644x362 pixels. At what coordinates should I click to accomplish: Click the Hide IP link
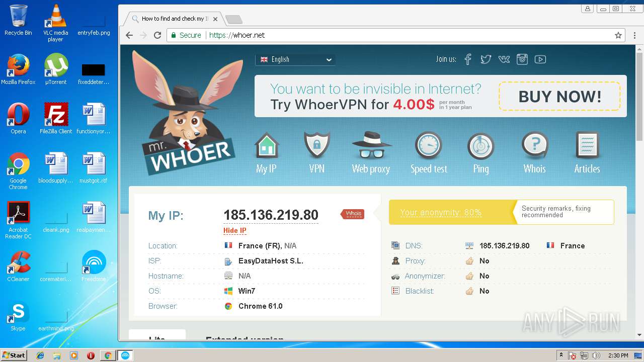[235, 231]
